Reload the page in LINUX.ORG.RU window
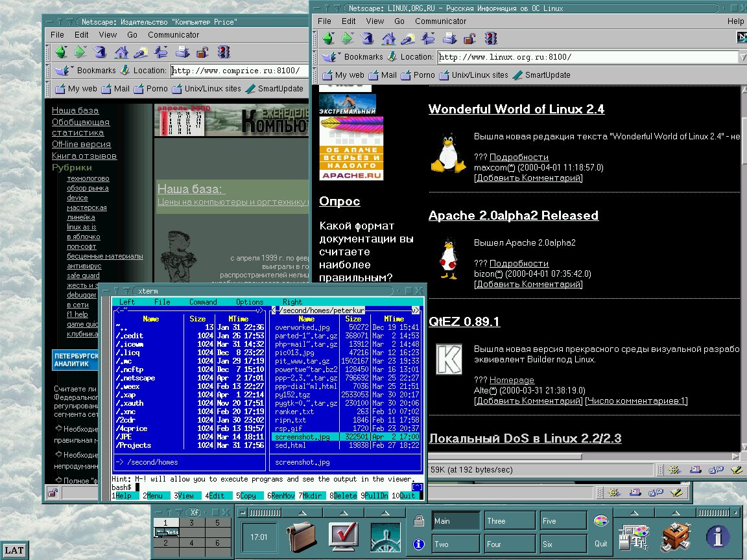Image resolution: width=747 pixels, height=560 pixels. point(367,38)
